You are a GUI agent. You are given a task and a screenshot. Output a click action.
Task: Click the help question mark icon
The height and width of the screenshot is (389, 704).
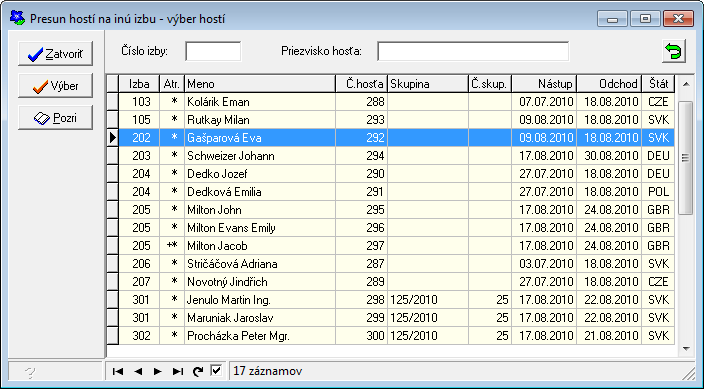30,372
